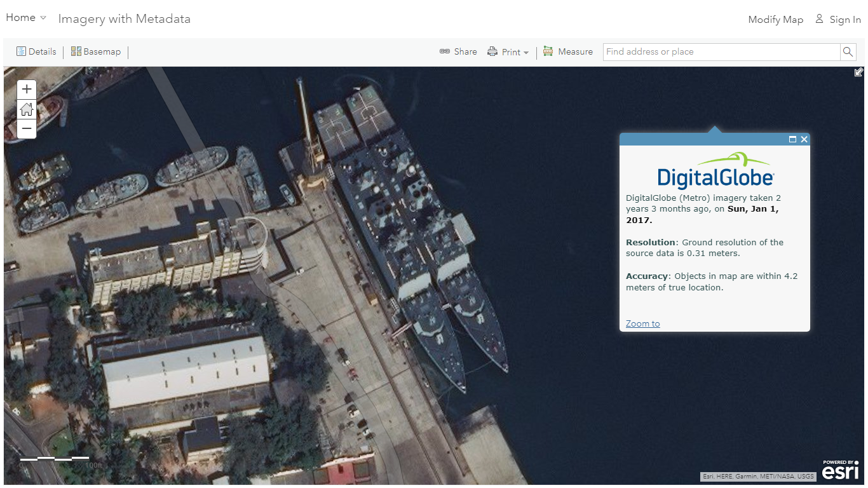Click the DigitalGlobe logo image
This screenshot has width=868, height=488.
coord(715,170)
